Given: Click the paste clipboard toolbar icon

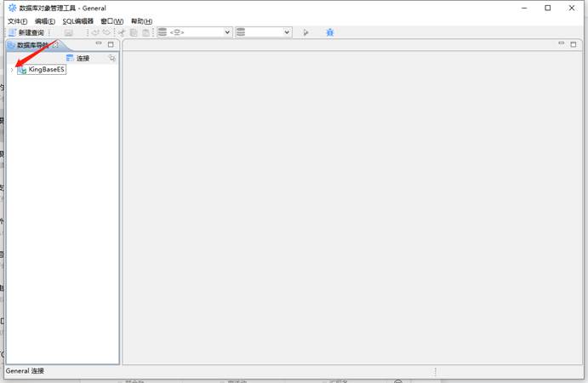Looking at the screenshot, I should 146,32.
